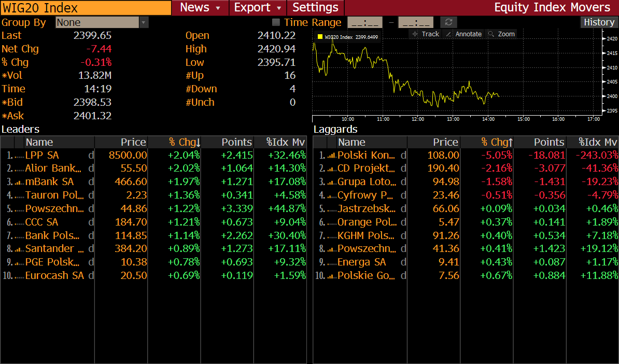The width and height of the screenshot is (619, 364).
Task: Activate the Zoom magnifier tool
Action: pos(501,34)
